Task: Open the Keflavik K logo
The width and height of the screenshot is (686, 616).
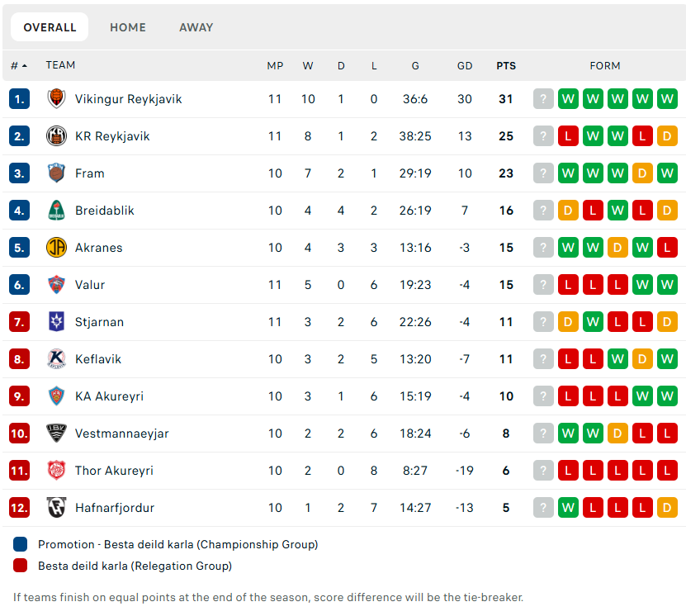Action: (x=56, y=359)
